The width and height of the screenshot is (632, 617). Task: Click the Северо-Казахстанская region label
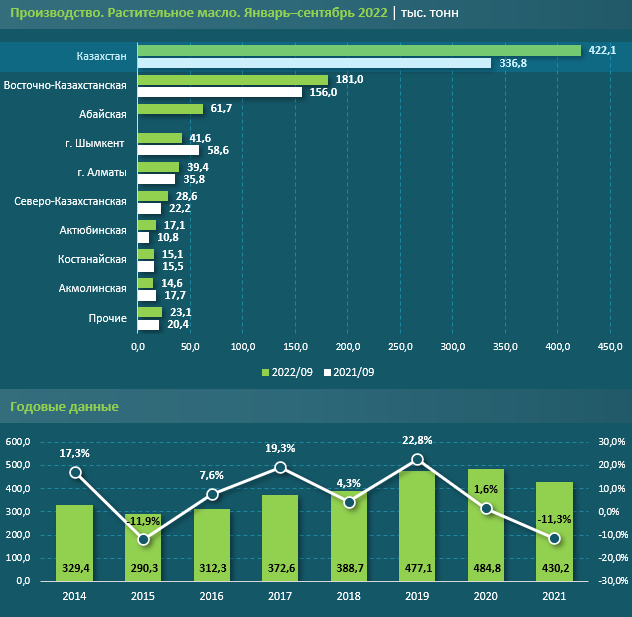pyautogui.click(x=70, y=202)
